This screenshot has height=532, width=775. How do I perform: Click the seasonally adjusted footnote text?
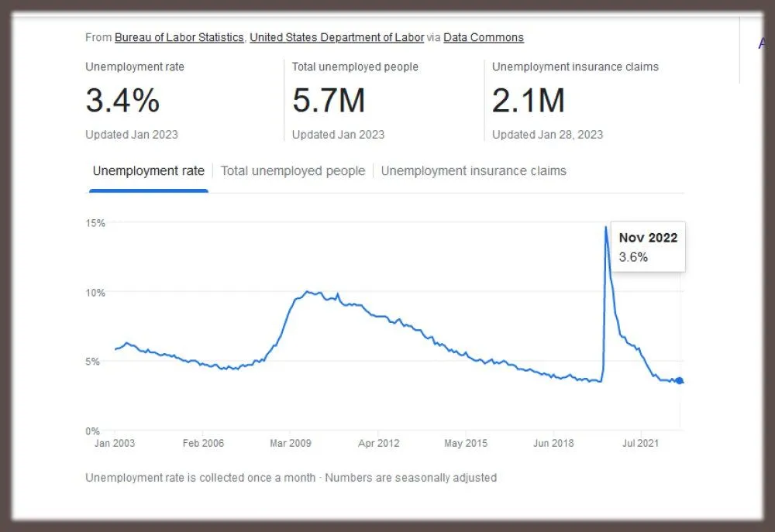tap(411, 478)
